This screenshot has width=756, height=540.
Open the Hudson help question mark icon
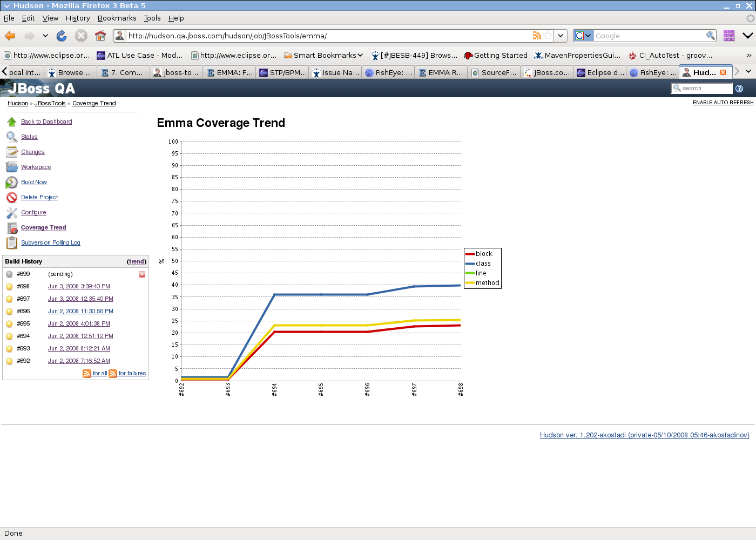739,89
